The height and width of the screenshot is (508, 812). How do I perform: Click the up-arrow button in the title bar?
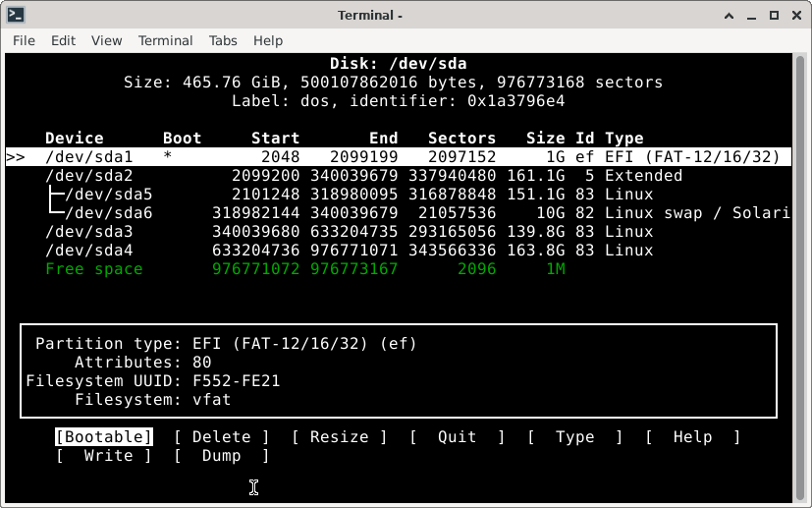pos(729,15)
